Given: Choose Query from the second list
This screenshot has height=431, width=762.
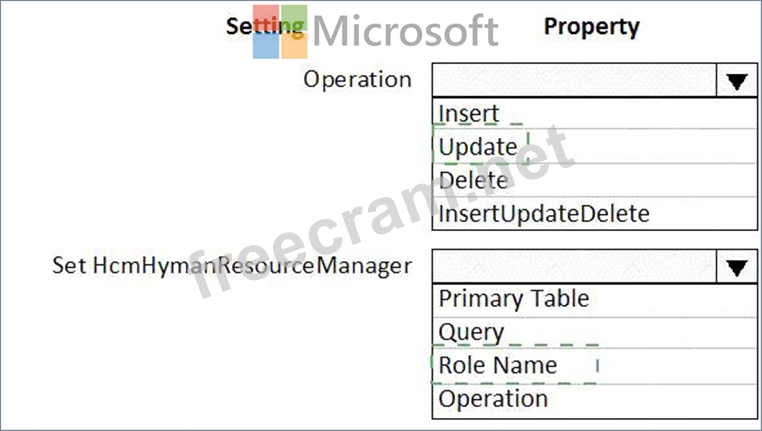Looking at the screenshot, I should coord(471,332).
